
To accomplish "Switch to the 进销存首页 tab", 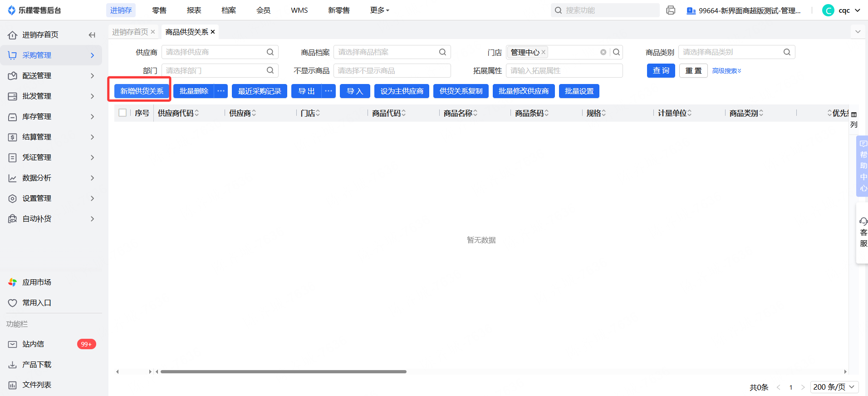I will pos(130,32).
